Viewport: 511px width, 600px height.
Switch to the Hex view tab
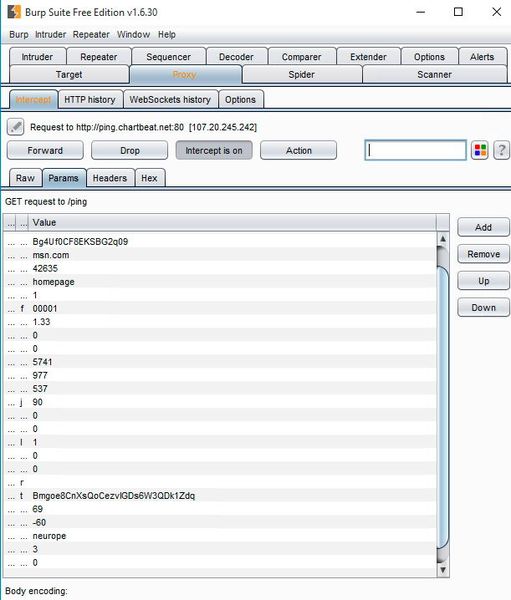pyautogui.click(x=149, y=178)
